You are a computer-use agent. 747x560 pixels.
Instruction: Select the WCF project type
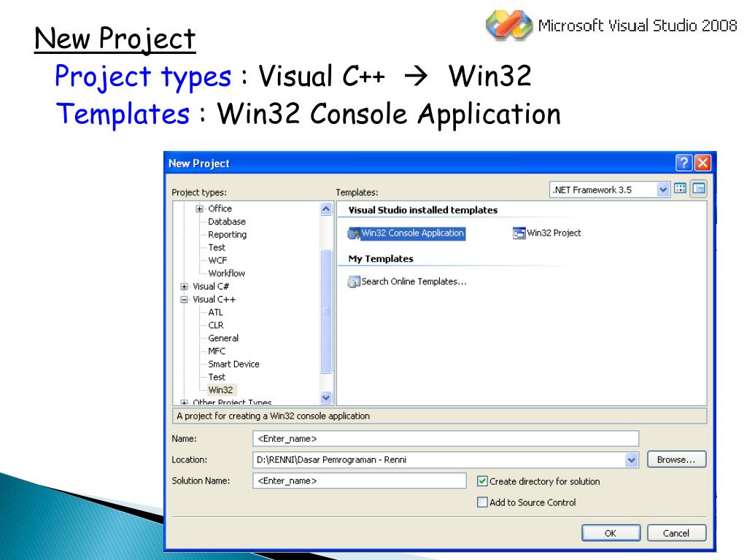(217, 260)
